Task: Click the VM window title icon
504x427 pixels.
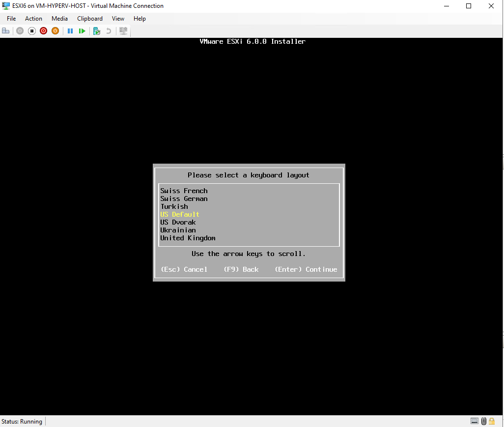Action: coord(6,6)
